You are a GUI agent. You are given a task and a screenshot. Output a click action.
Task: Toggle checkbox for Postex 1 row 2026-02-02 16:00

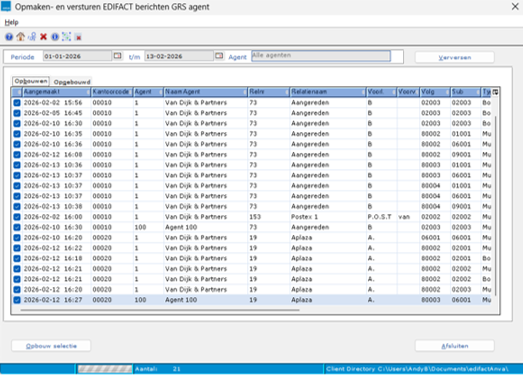17,217
